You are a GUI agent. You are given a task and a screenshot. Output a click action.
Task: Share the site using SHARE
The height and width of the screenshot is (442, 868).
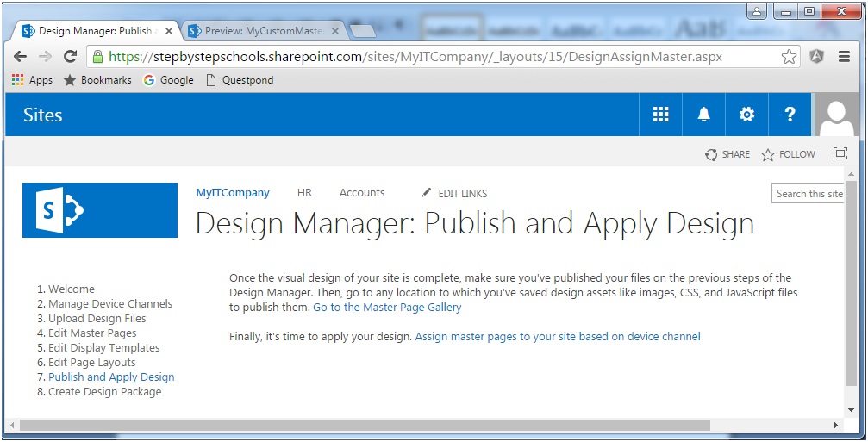tap(727, 154)
